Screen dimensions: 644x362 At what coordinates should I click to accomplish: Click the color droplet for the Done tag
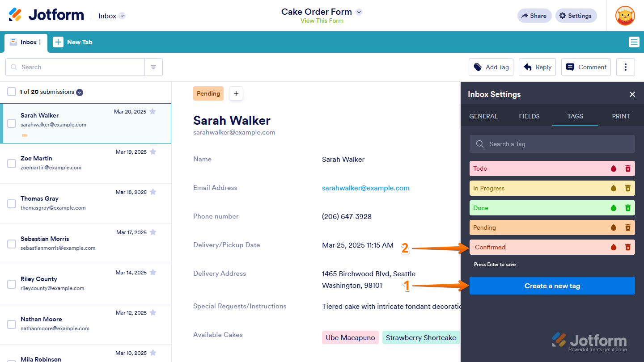click(x=613, y=208)
